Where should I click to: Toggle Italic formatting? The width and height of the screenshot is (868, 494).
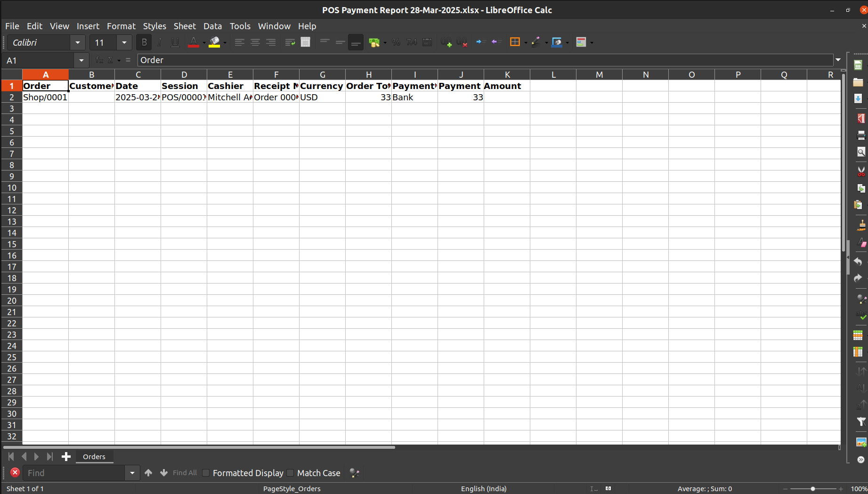click(x=160, y=42)
